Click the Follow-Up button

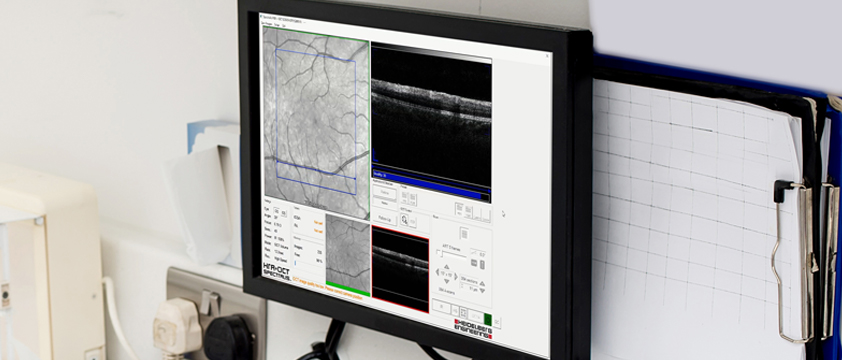tap(384, 218)
